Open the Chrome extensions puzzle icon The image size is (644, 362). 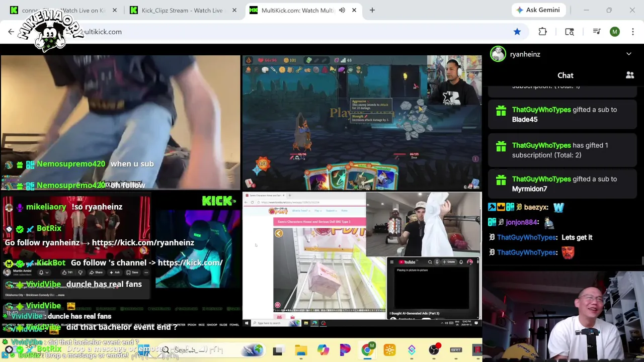[542, 32]
